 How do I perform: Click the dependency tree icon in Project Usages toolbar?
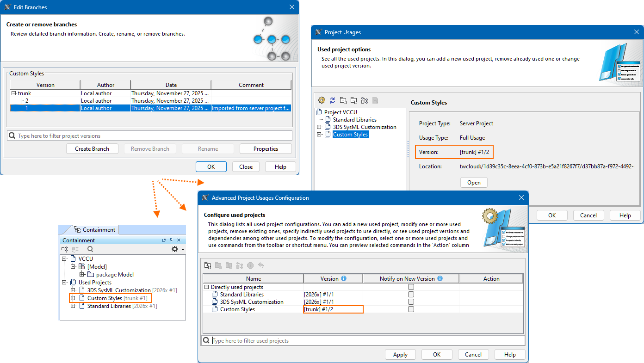[364, 100]
